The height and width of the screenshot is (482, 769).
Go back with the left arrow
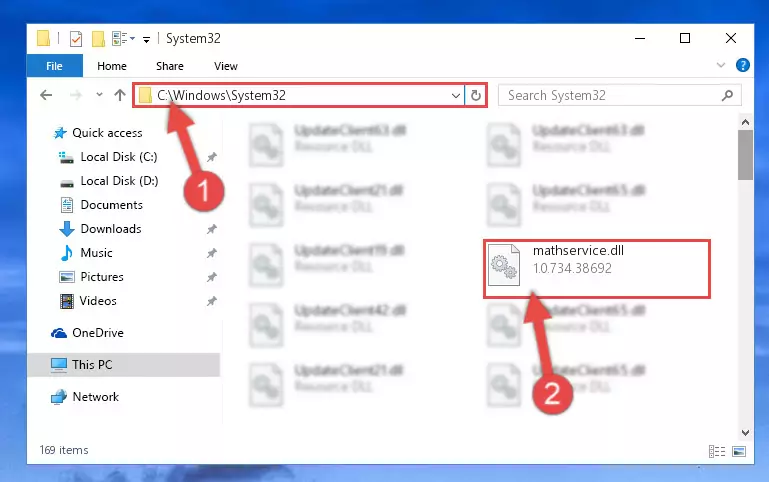click(x=46, y=95)
